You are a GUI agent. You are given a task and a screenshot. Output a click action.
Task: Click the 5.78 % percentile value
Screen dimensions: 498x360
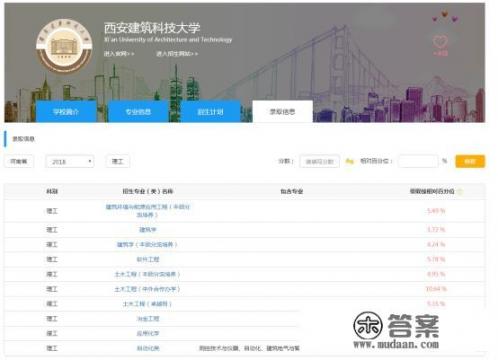(436, 259)
